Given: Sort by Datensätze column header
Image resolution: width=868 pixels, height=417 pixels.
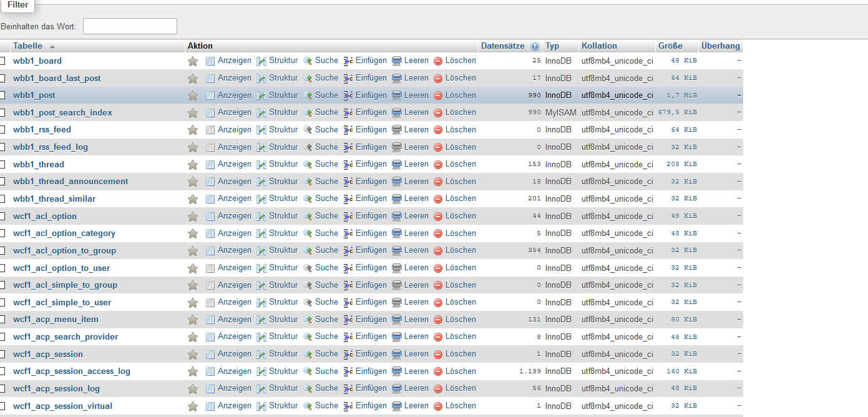Looking at the screenshot, I should pos(502,46).
